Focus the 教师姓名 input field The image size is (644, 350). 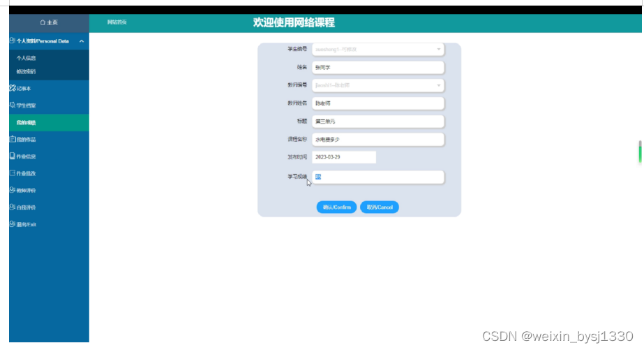(378, 103)
